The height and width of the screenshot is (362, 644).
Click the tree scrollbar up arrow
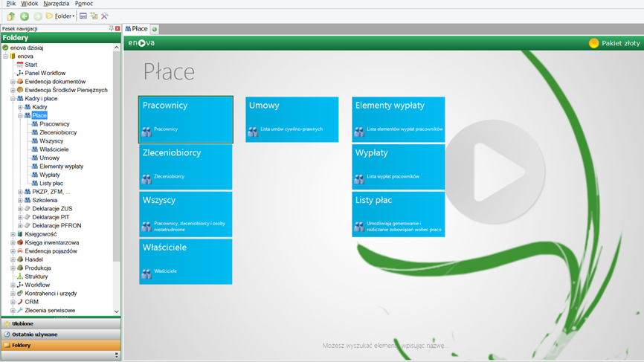click(117, 48)
